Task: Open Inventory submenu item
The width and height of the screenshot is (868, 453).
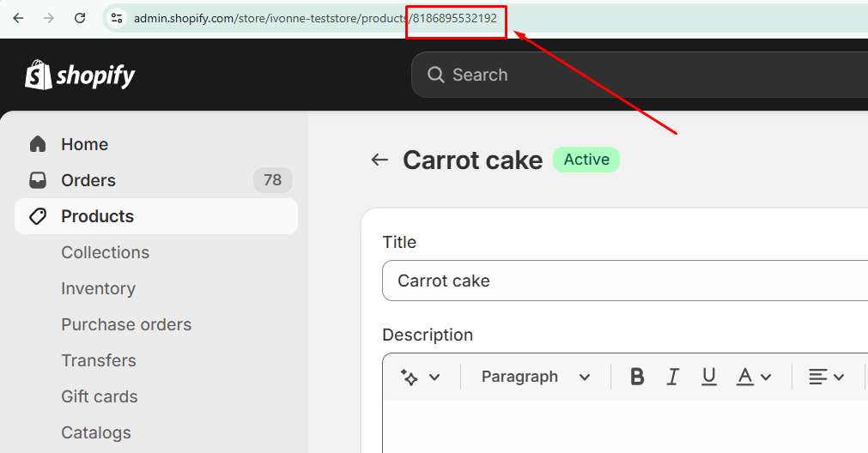Action: pos(98,288)
